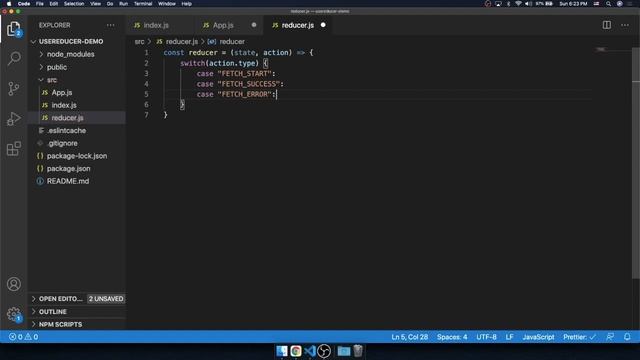Open the Explorer view in activity bar
Viewport: 640px width, 360px height.
point(13,29)
